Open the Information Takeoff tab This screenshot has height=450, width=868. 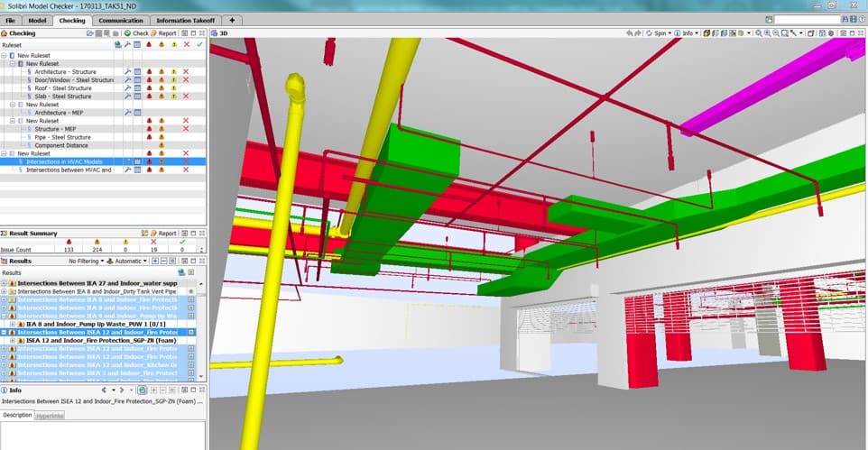tap(184, 20)
